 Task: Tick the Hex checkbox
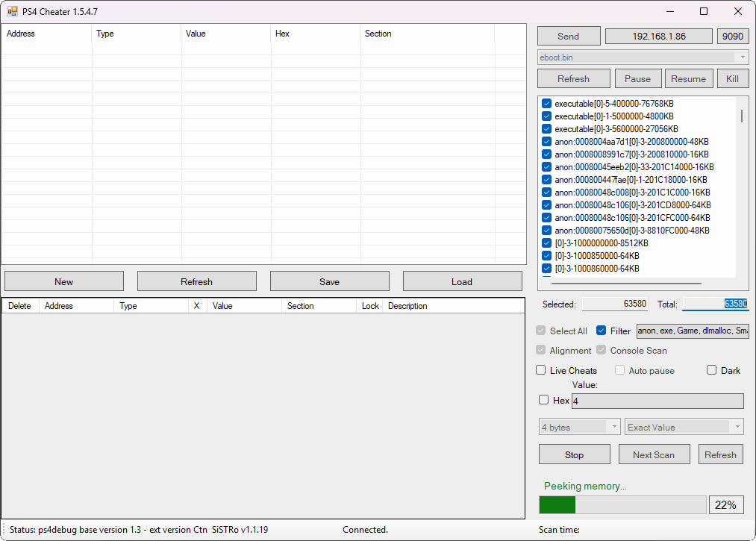[x=544, y=400]
